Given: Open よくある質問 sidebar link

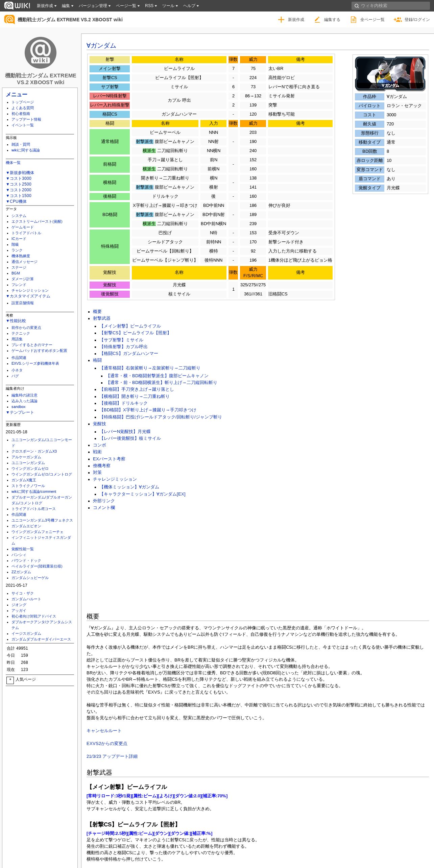Looking at the screenshot, I should [23, 108].
